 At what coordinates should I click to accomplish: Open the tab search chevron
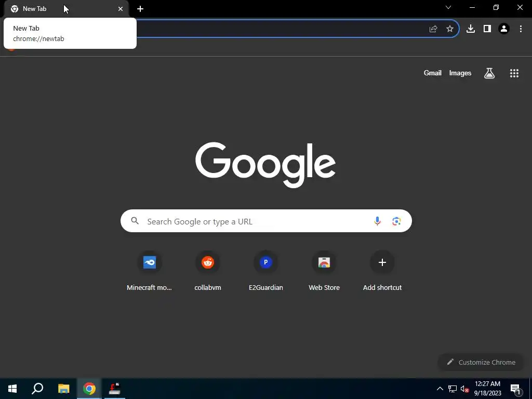click(x=448, y=7)
